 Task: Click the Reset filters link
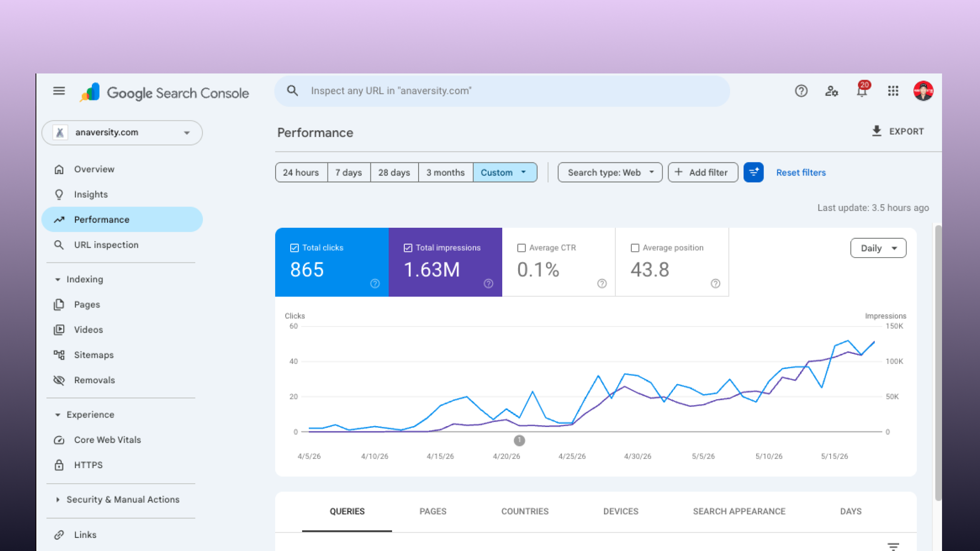click(x=801, y=172)
